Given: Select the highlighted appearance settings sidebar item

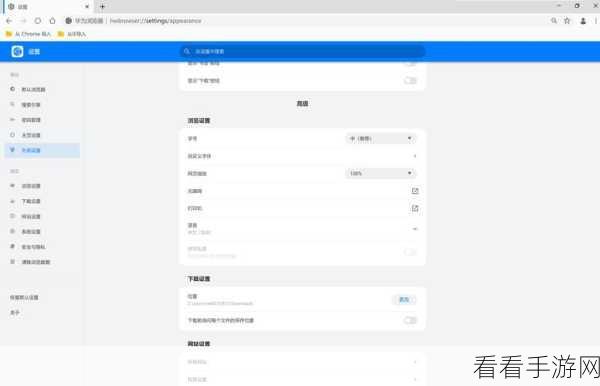Looking at the screenshot, I should (x=42, y=150).
